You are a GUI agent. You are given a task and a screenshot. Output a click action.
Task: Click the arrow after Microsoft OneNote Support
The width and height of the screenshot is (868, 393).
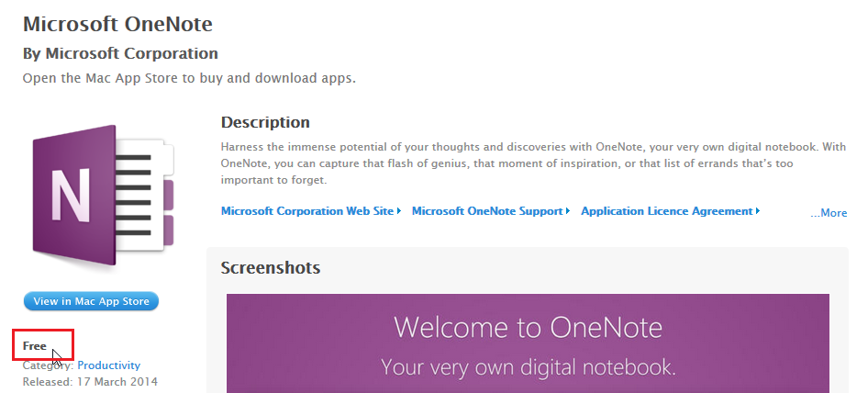[x=568, y=211]
